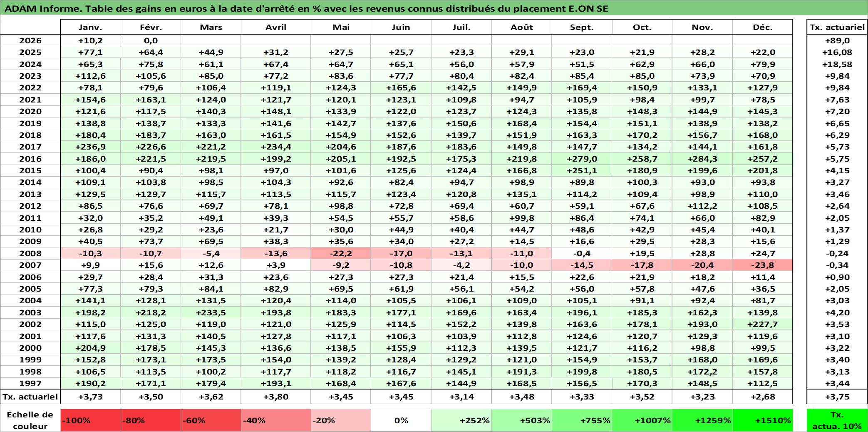868x432 pixels.
Task: Select the +84,1 cell for Mars 2005
Action: coord(211,289)
